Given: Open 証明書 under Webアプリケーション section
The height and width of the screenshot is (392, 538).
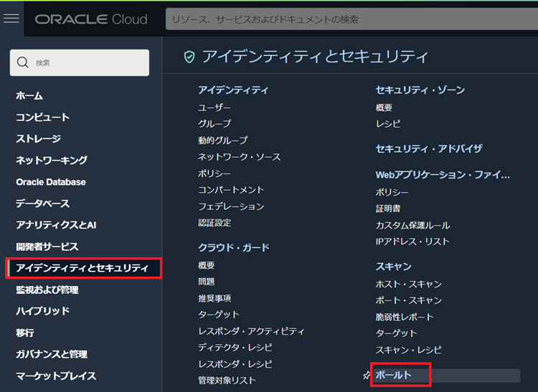Looking at the screenshot, I should 388,209.
